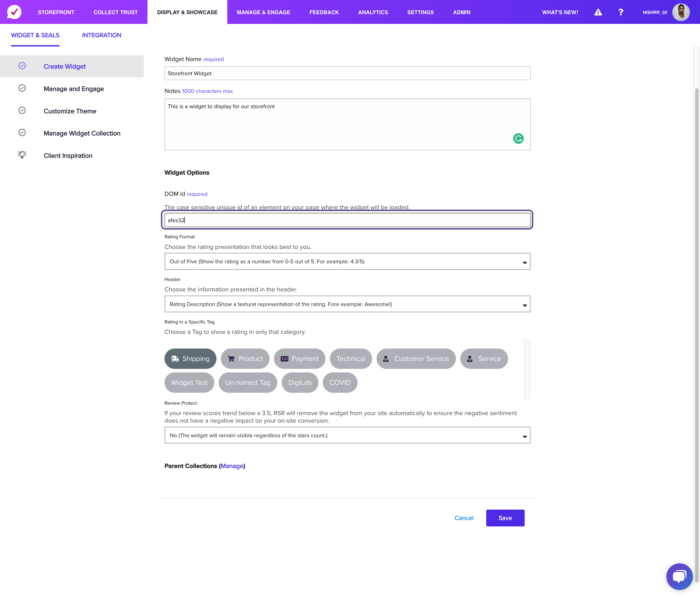Open the Manage & Engage top menu
Viewport: 700px width, 597px height.
click(x=264, y=12)
